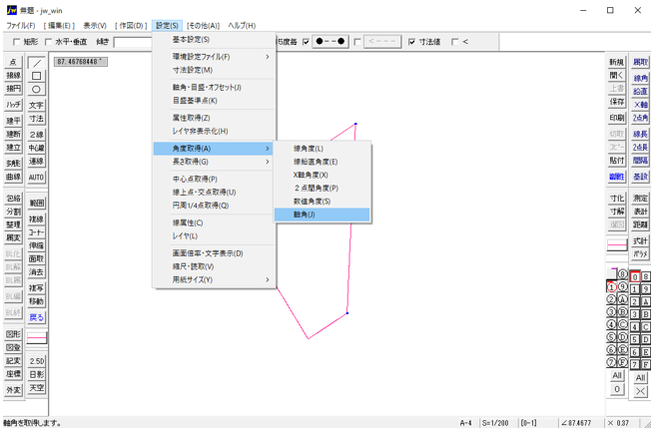Toggle the 寸法値 checkbox
This screenshot has width=657, height=433.
[x=412, y=42]
